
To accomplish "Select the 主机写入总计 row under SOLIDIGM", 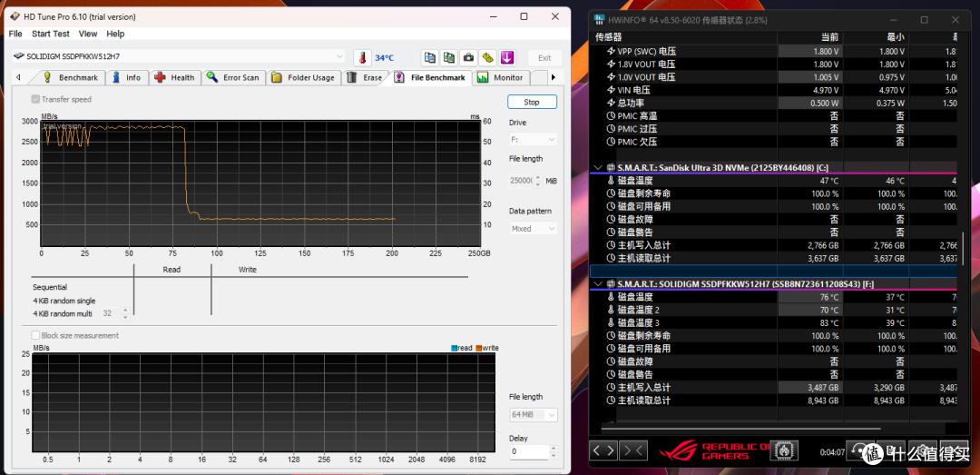I will point(774,388).
